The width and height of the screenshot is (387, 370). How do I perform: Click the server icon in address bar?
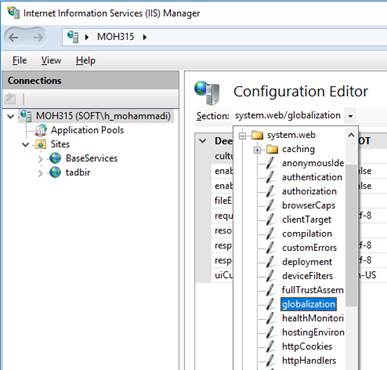(x=73, y=37)
